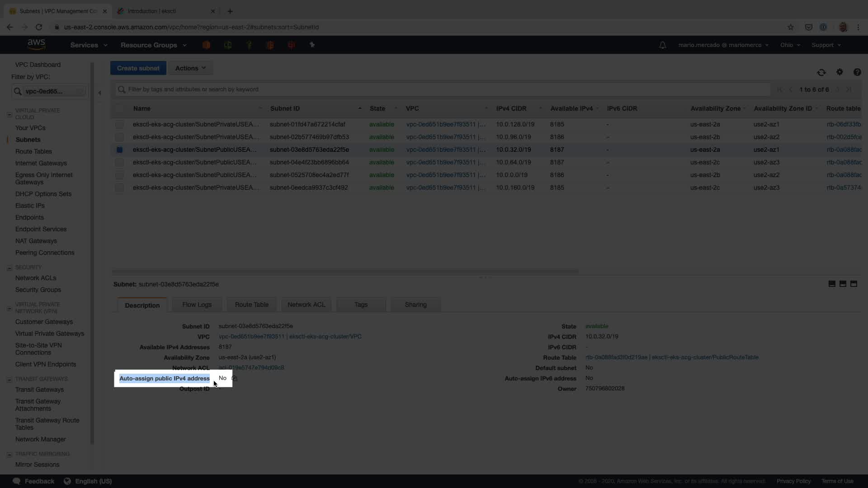Viewport: 868px width, 488px height.
Task: Switch to the Flow Logs tab
Action: [197, 305]
